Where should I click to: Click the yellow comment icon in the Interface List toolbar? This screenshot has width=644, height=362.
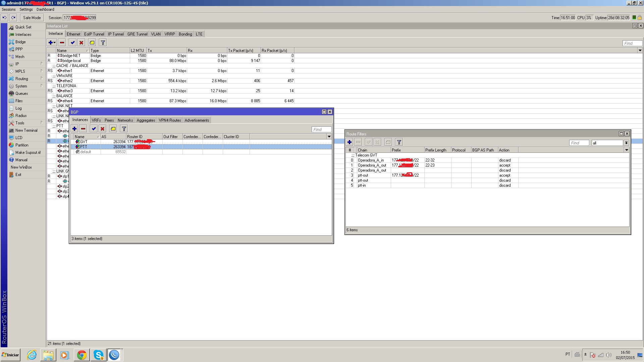coord(92,43)
